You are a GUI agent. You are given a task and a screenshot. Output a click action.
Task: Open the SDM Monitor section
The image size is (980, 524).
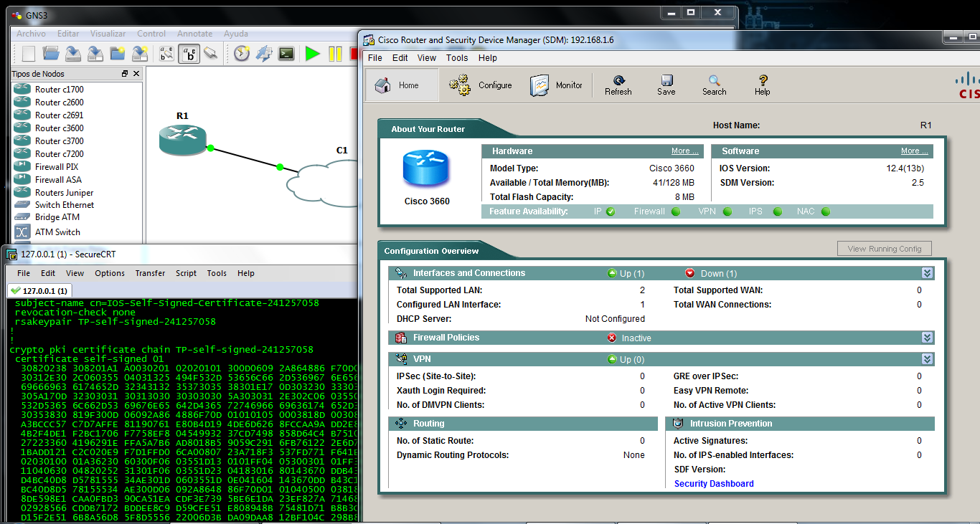pos(556,85)
